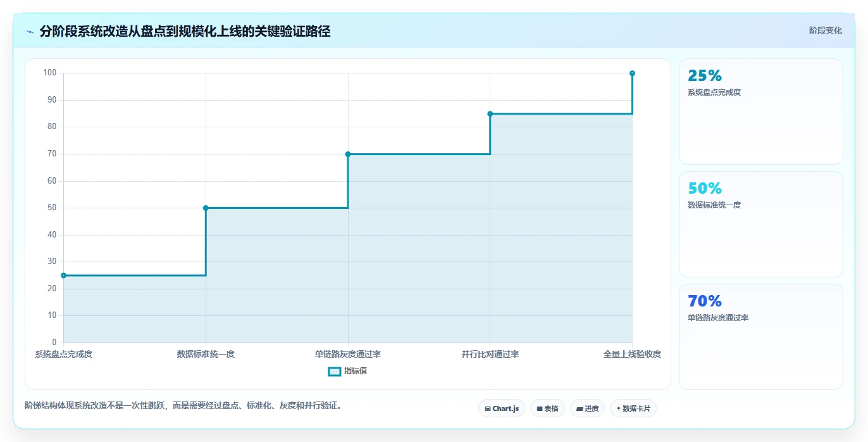This screenshot has width=868, height=442.
Task: Click the chart data point at value 25
Action: click(x=63, y=275)
